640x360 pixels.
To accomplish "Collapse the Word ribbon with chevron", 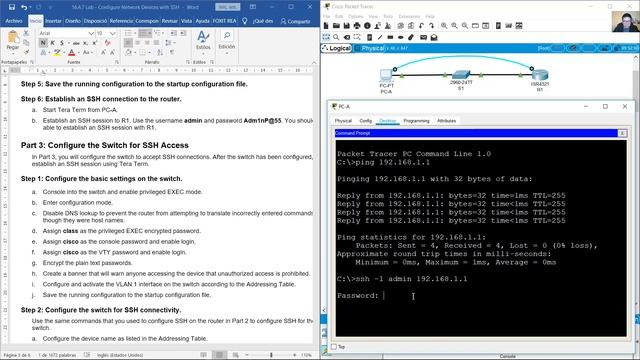I will (314, 62).
